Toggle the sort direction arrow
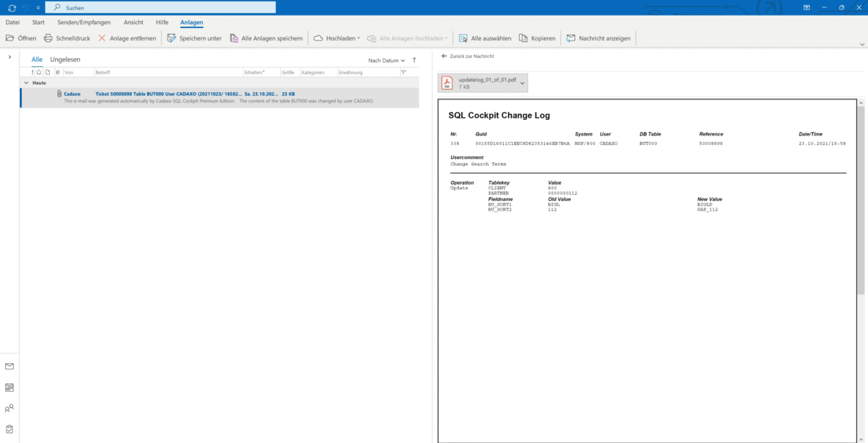 (x=414, y=60)
